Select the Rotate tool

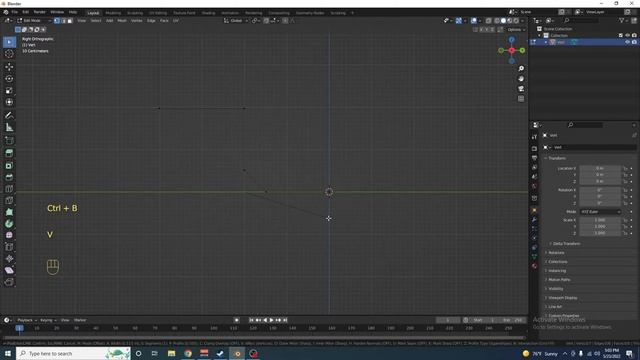pyautogui.click(x=9, y=78)
